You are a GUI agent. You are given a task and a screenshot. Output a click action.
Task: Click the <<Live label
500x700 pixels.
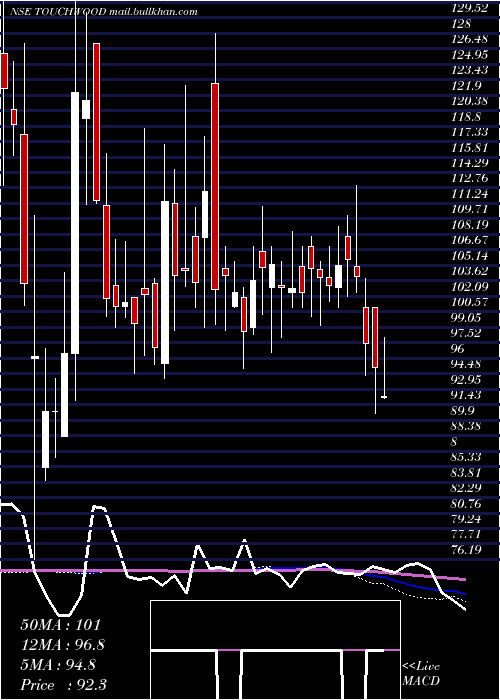coord(421,667)
